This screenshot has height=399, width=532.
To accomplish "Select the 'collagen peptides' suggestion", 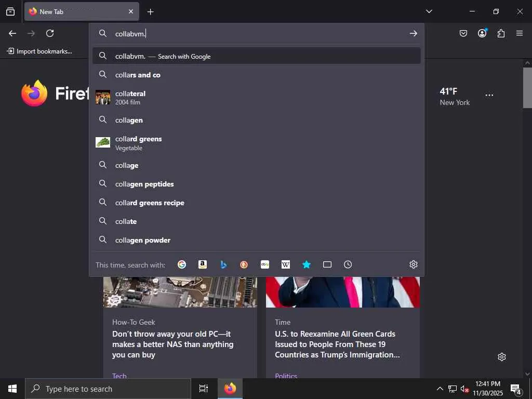I will pos(257,184).
